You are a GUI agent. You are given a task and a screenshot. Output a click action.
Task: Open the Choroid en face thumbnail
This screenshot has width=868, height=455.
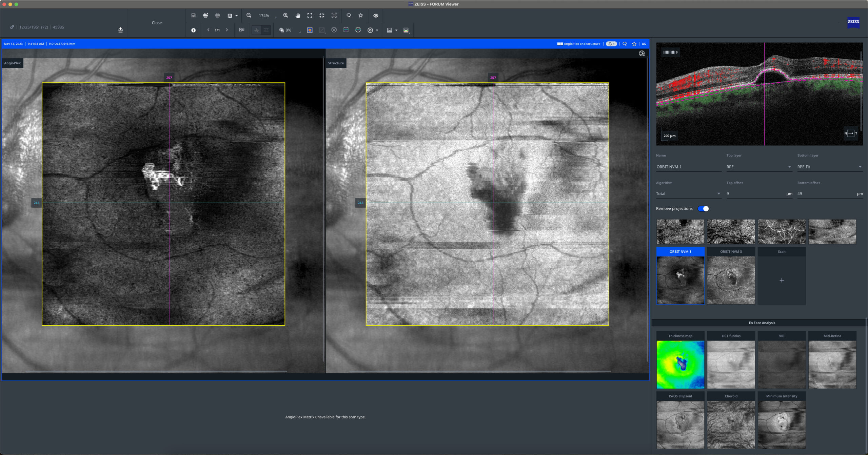pyautogui.click(x=731, y=420)
